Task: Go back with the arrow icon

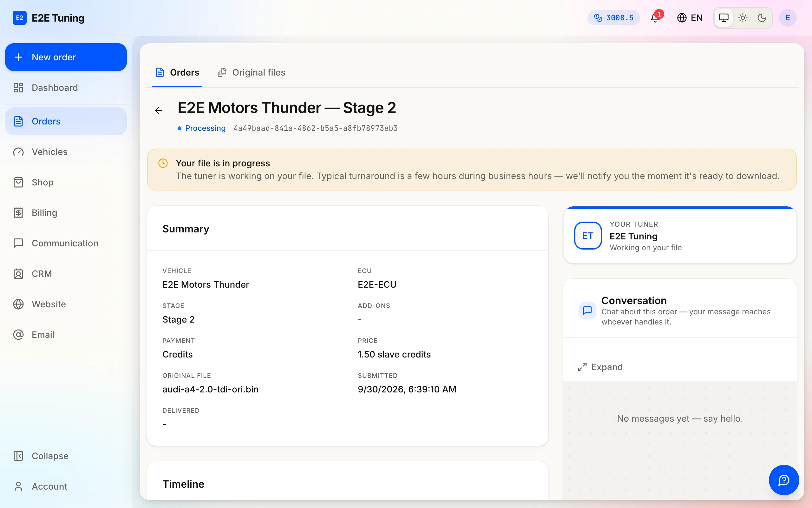Action: tap(159, 110)
